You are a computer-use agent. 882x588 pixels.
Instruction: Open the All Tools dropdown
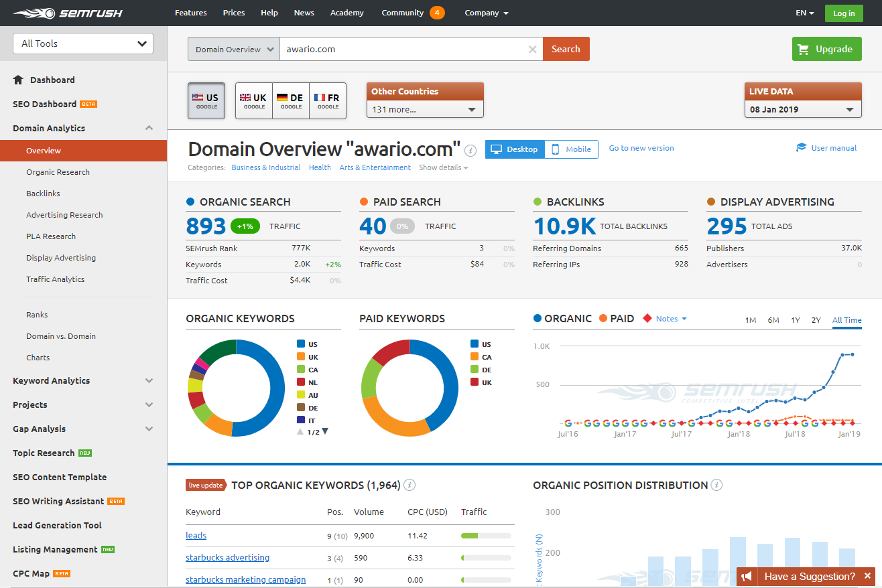click(83, 44)
